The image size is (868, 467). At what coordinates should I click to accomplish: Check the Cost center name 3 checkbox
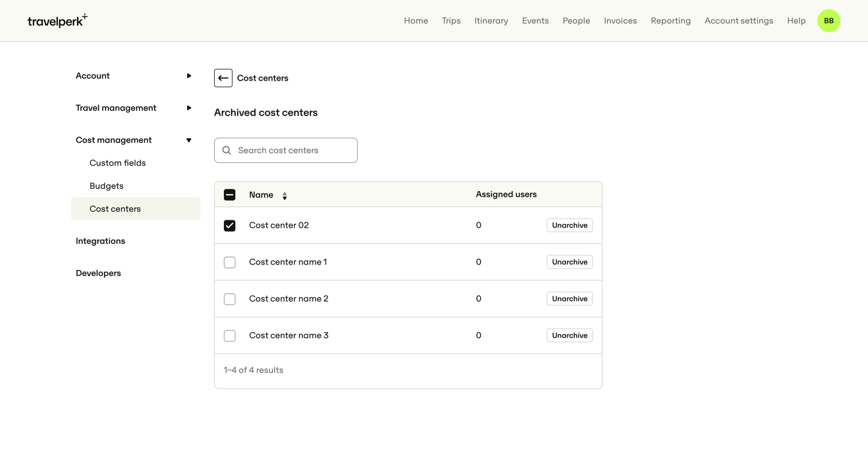click(230, 336)
